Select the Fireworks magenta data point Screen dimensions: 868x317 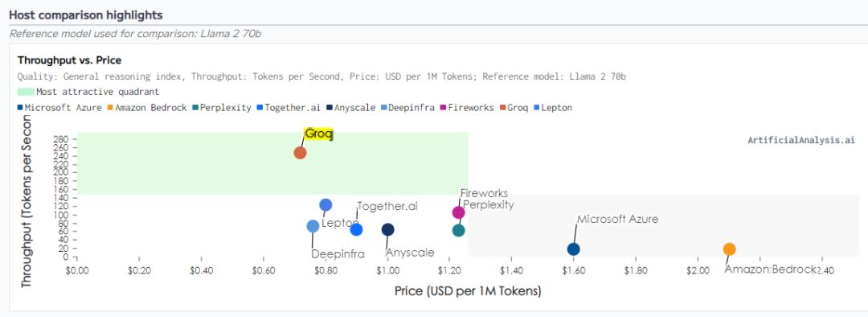point(458,212)
